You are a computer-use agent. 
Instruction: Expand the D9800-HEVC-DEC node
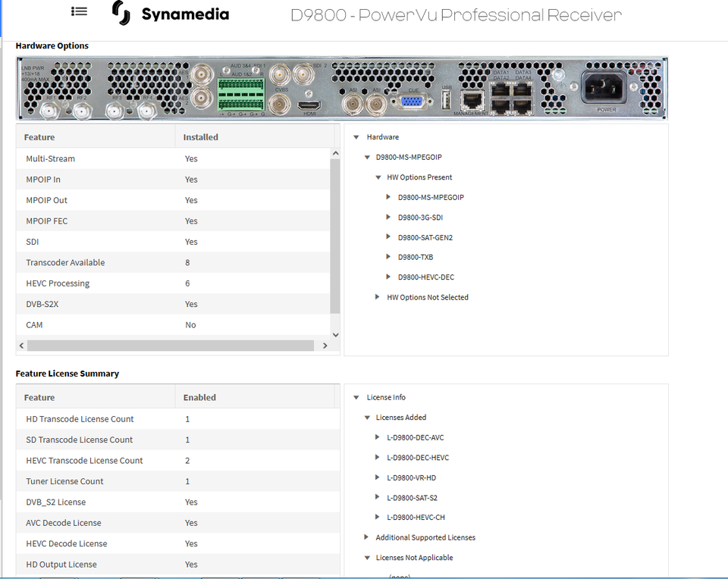[x=388, y=277]
